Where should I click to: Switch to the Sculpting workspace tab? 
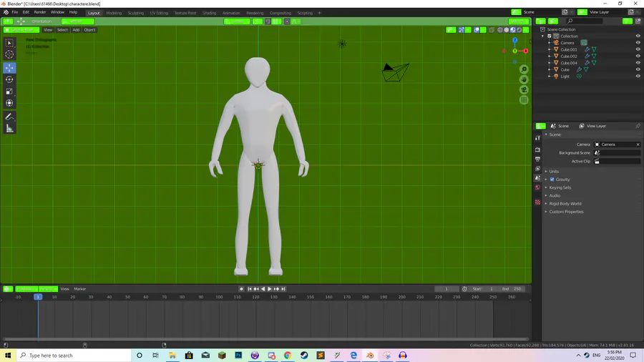tap(135, 13)
